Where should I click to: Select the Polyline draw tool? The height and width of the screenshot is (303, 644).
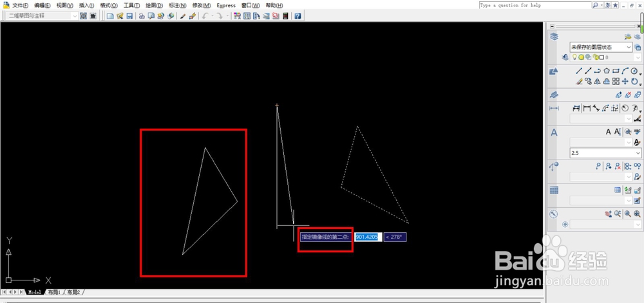[597, 71]
